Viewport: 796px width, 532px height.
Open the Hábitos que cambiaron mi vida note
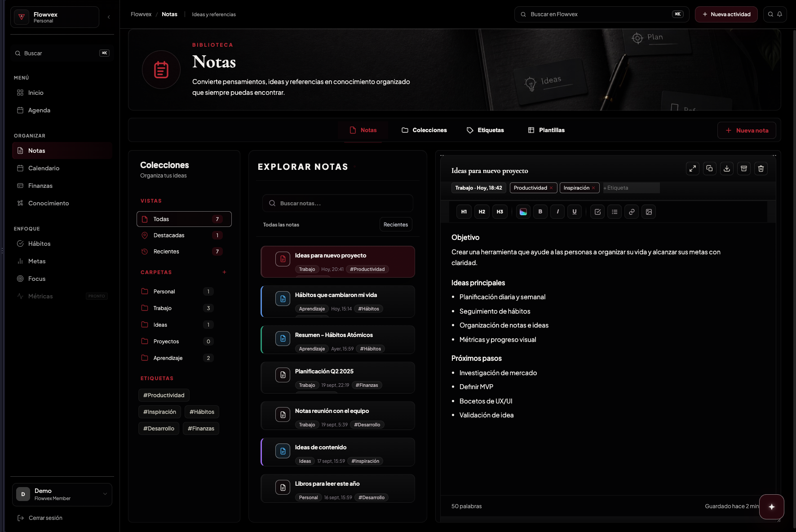tap(338, 301)
